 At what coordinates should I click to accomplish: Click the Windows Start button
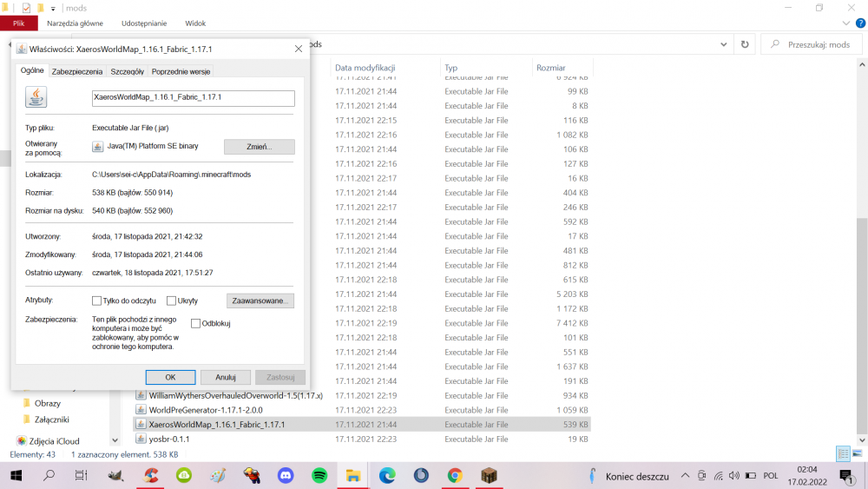coord(16,475)
